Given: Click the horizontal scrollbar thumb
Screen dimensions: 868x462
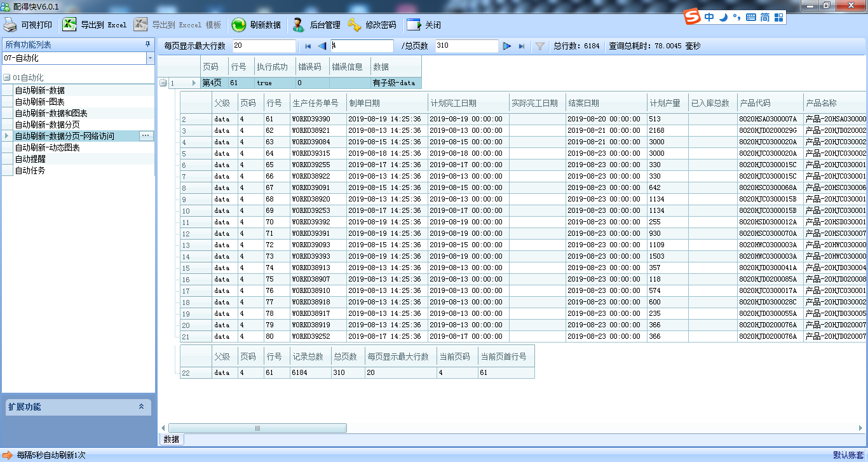Looking at the screenshot, I should (257, 428).
